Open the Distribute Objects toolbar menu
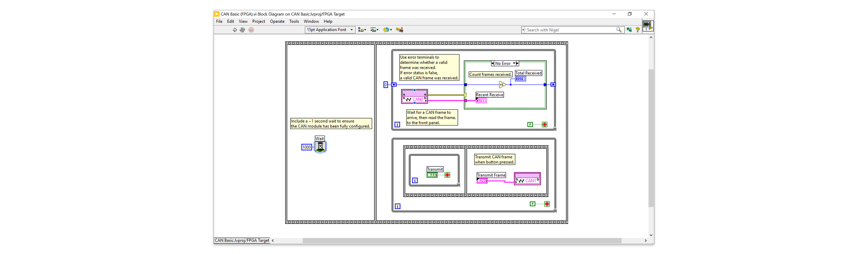The height and width of the screenshot is (254, 868). tap(374, 30)
